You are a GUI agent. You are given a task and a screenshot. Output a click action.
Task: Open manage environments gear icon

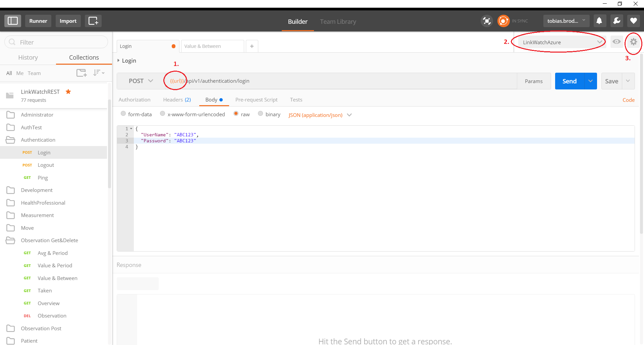click(x=633, y=42)
